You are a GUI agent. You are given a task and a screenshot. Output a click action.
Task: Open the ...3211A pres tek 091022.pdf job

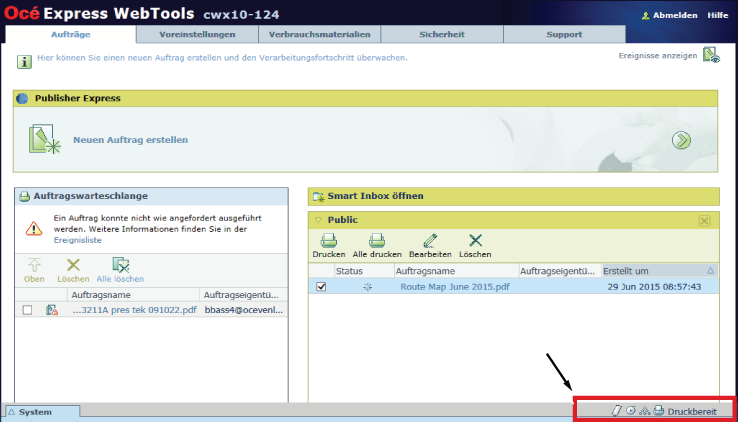(x=135, y=310)
